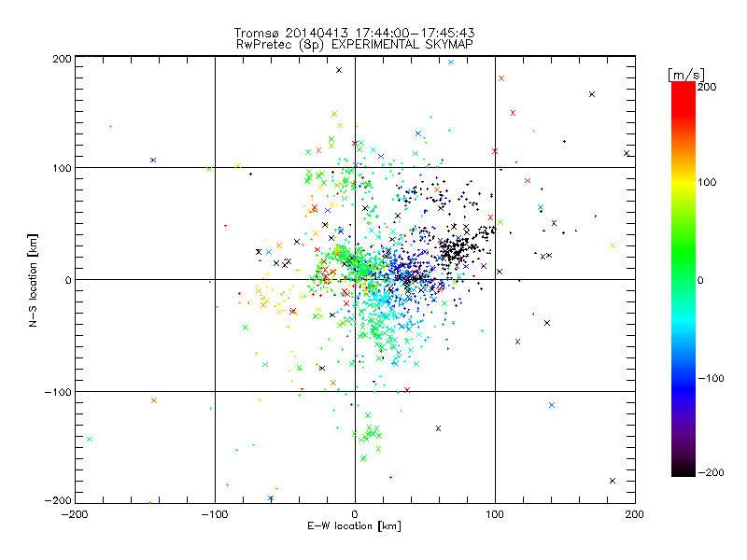Click the '200' tick label on the N-S axis
The image size is (747, 560).
coord(62,59)
